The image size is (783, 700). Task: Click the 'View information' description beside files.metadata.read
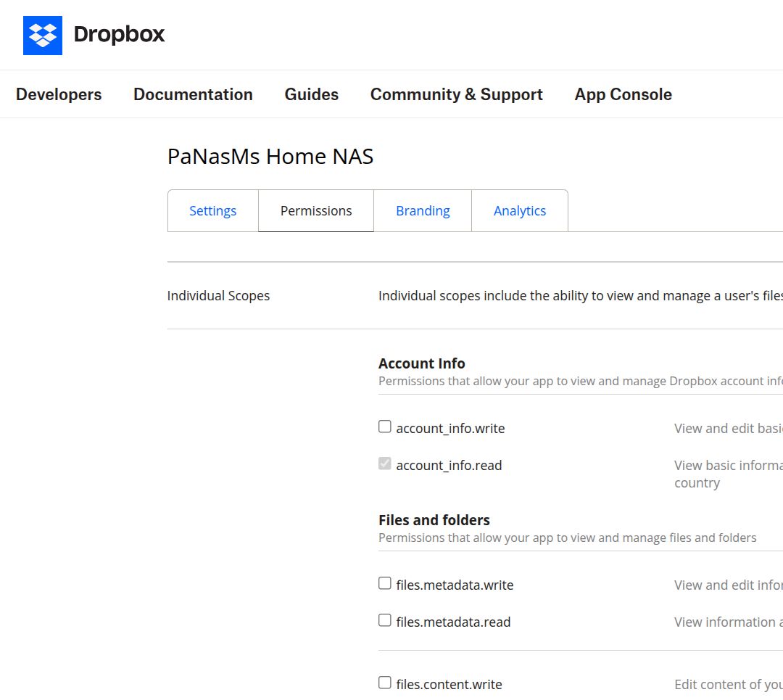pos(729,622)
